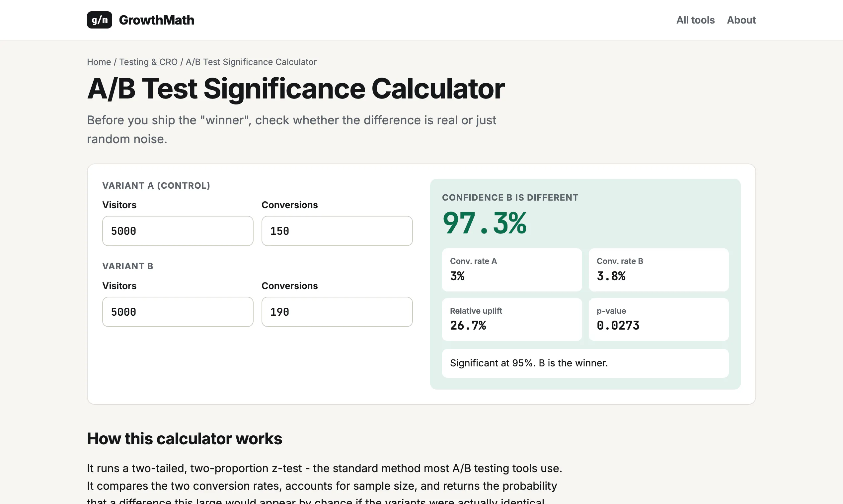Image resolution: width=843 pixels, height=504 pixels.
Task: Click the Conv. rate B value 3.8%
Action: [x=611, y=276]
